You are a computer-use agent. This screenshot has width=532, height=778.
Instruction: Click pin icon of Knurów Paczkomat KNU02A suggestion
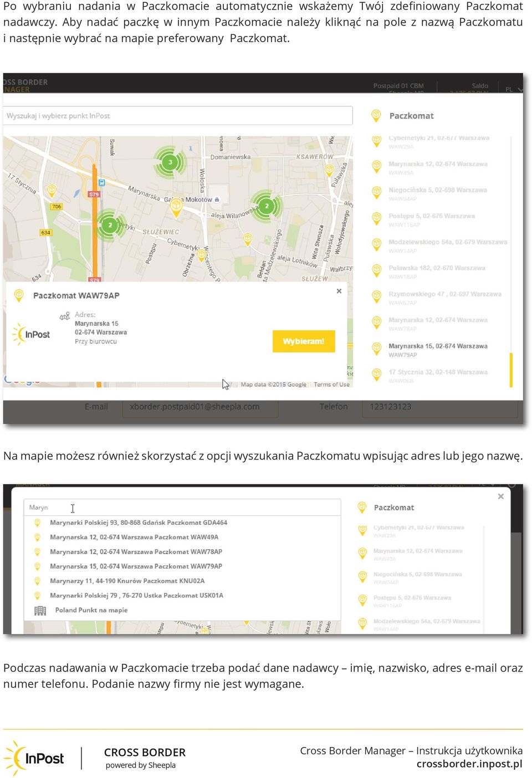(38, 581)
